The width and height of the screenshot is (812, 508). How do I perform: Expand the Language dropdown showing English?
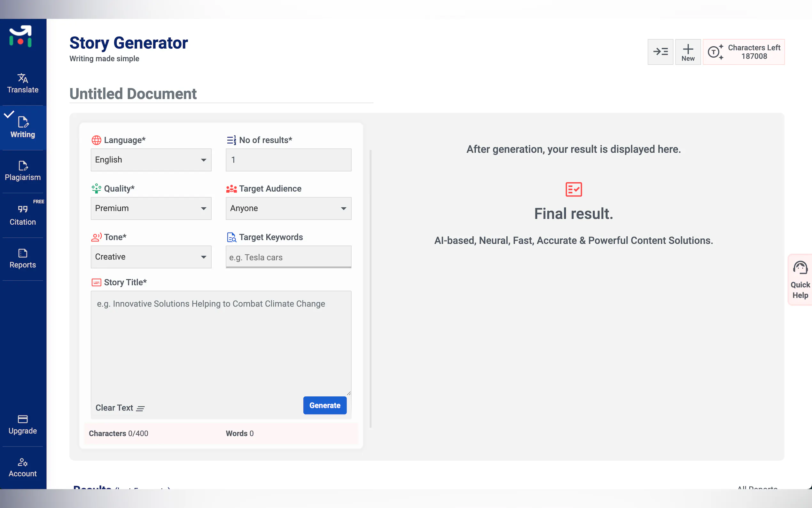151,160
